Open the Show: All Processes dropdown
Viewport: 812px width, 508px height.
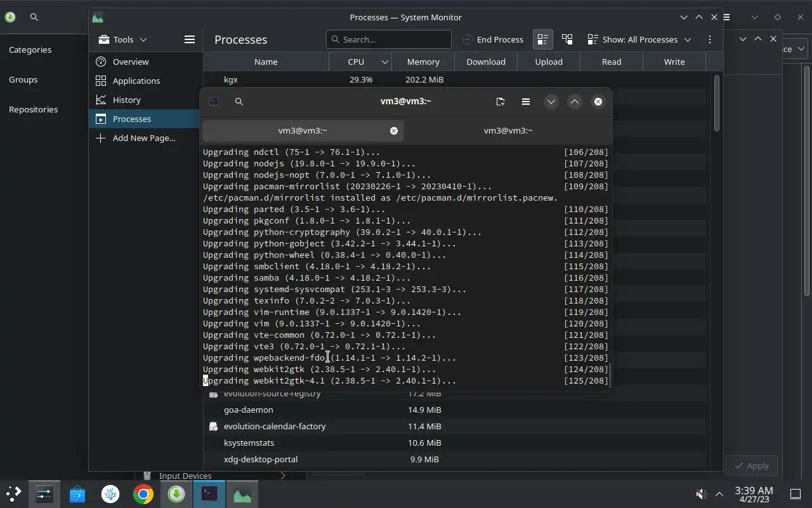point(639,39)
